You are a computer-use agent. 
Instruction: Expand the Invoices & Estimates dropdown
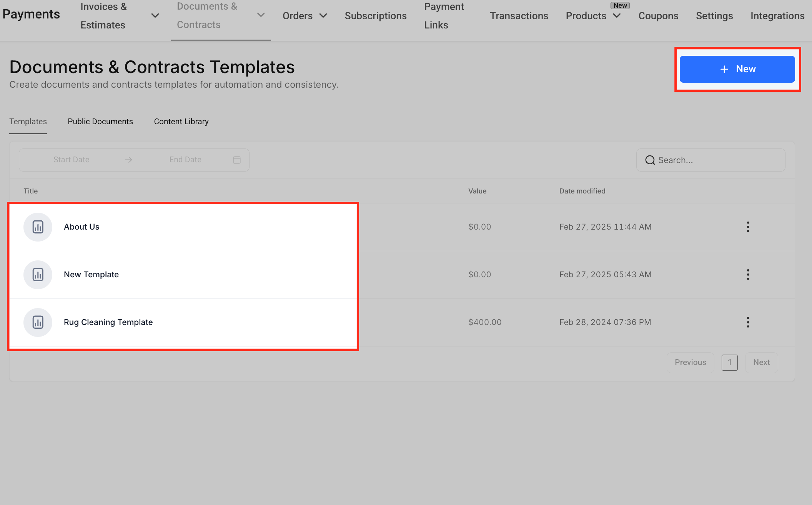point(155,16)
